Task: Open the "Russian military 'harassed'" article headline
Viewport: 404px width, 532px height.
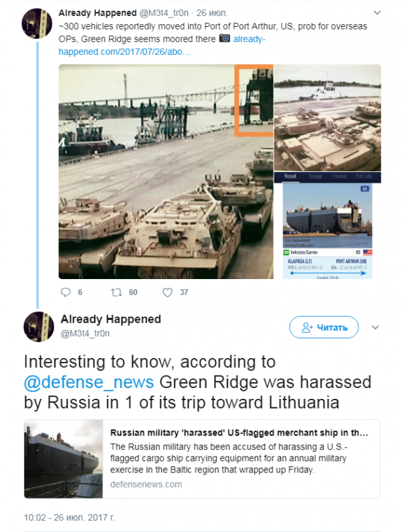Action: [239, 432]
